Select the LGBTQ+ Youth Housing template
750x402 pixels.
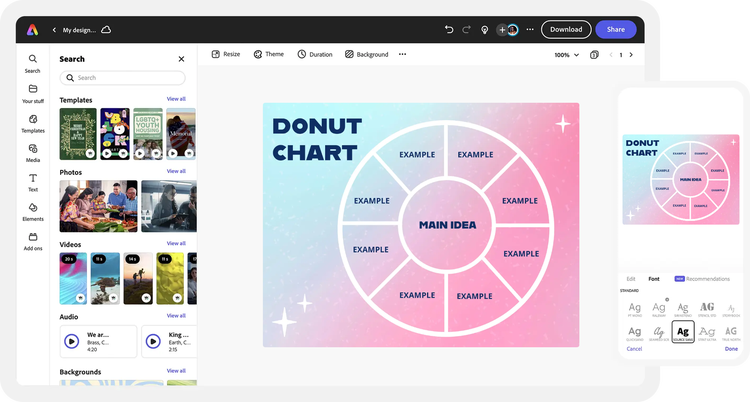point(148,134)
